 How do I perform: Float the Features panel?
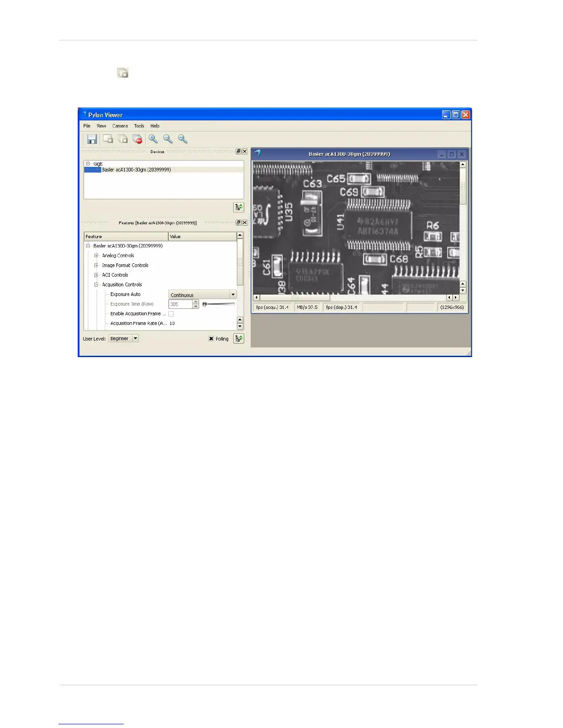(x=238, y=222)
